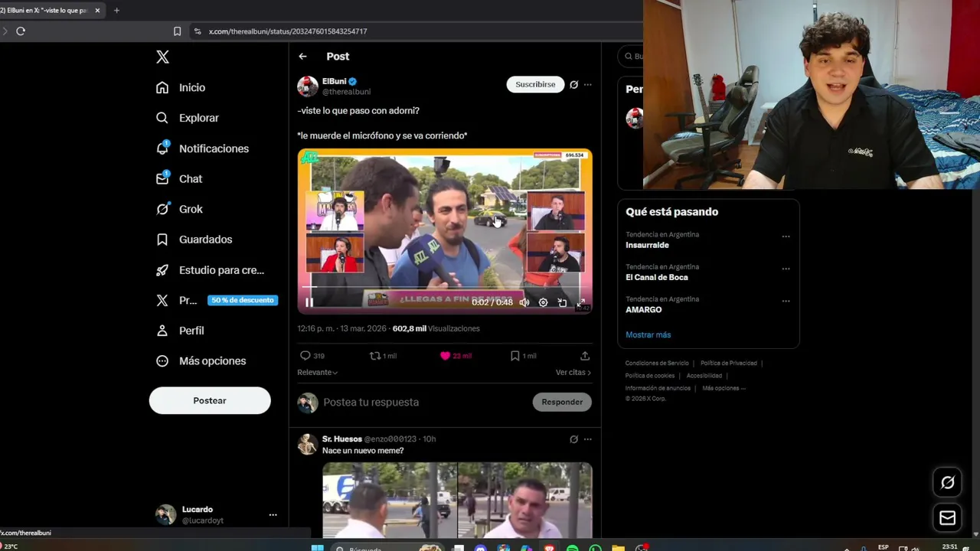Open Notificaciones in the sidebar
980x551 pixels.
202,148
